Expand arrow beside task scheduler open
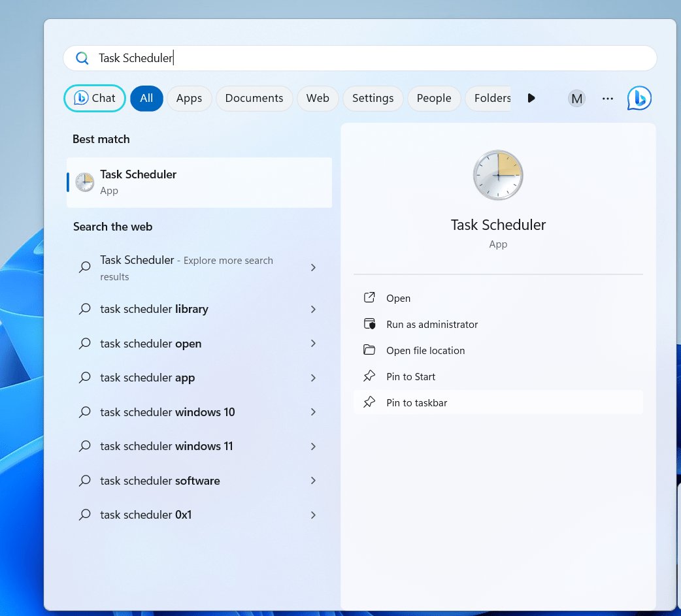The width and height of the screenshot is (681, 616). [x=313, y=344]
